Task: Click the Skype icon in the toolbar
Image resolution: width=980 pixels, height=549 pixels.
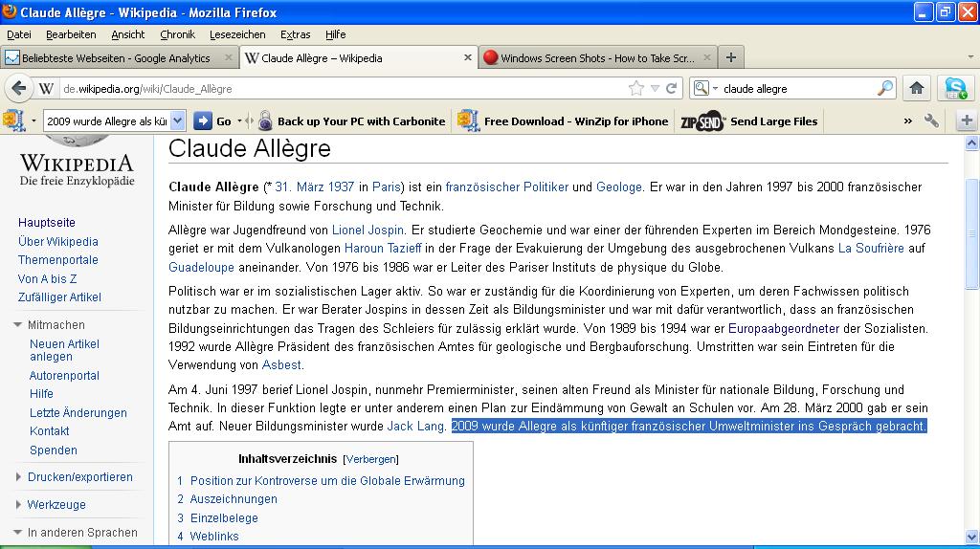Action: coord(955,89)
